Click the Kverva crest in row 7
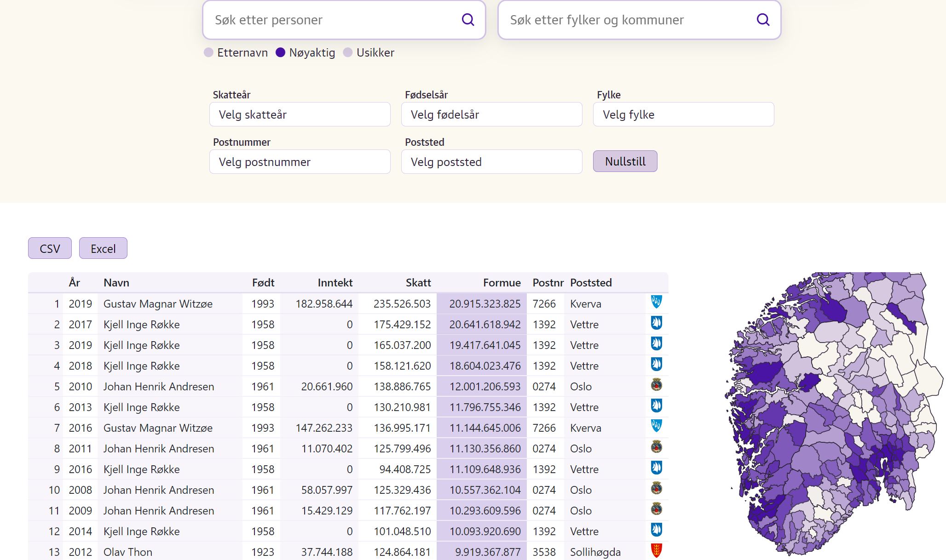 click(656, 426)
